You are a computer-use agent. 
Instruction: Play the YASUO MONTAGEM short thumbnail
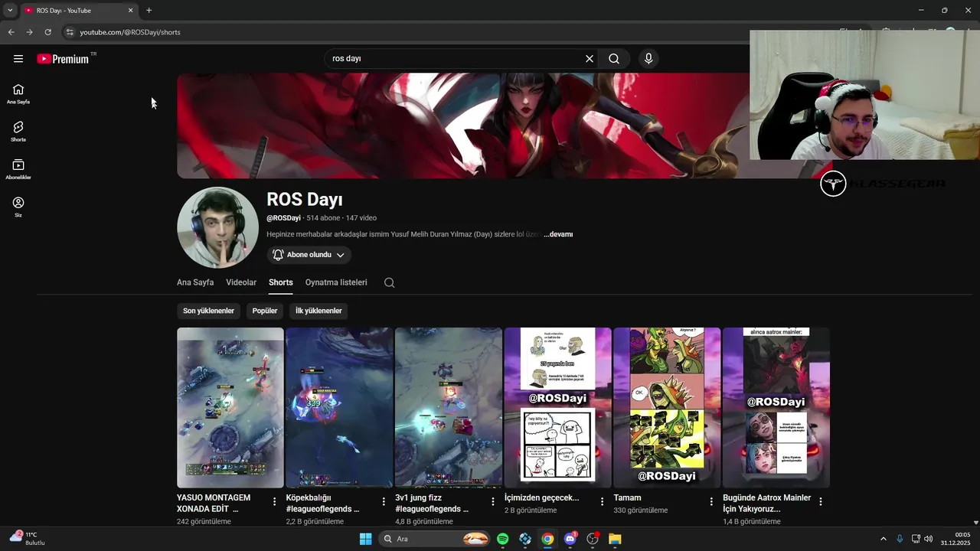point(230,408)
